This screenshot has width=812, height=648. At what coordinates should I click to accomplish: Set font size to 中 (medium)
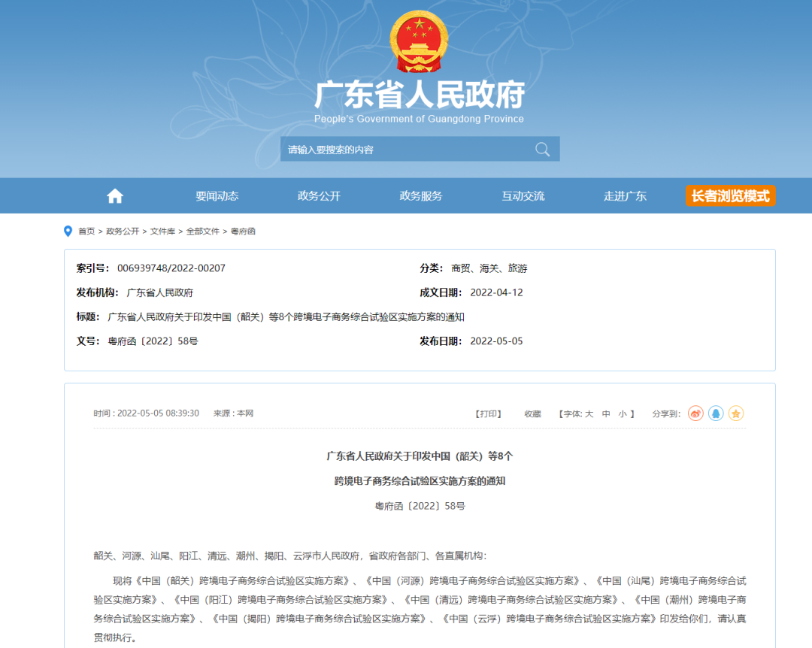(606, 413)
